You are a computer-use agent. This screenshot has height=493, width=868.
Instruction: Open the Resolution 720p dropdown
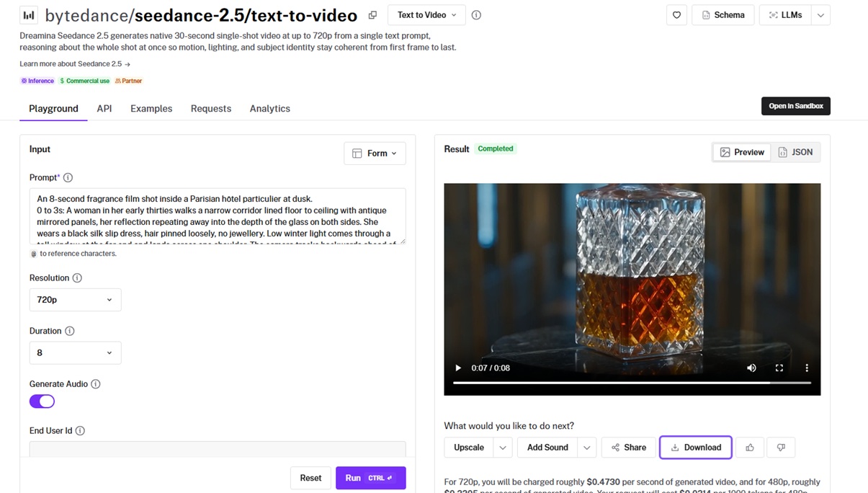[x=75, y=300]
